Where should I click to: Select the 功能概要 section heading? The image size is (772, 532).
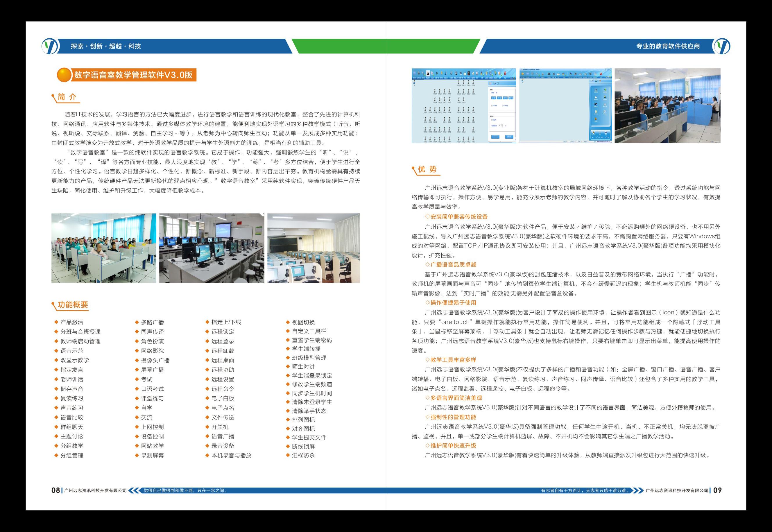coord(73,305)
